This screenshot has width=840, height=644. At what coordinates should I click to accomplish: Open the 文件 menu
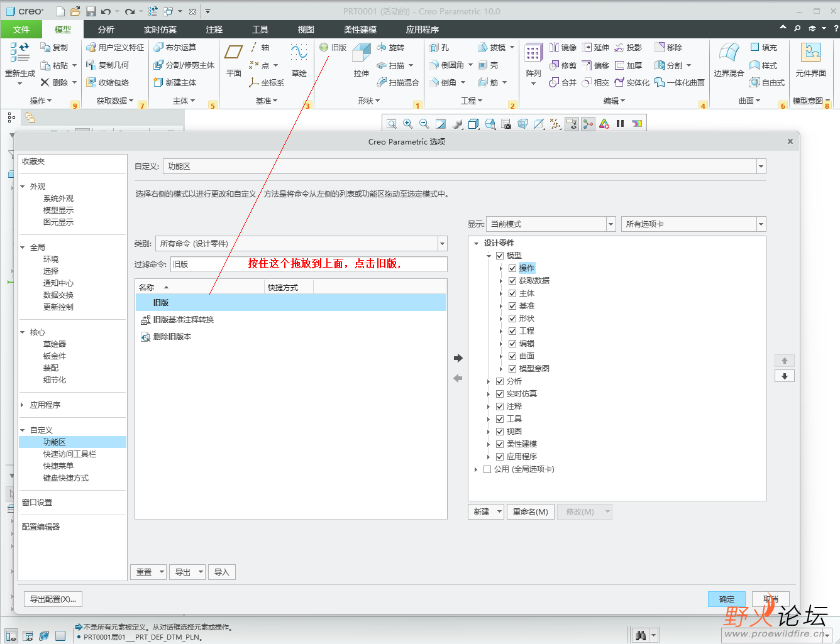21,30
